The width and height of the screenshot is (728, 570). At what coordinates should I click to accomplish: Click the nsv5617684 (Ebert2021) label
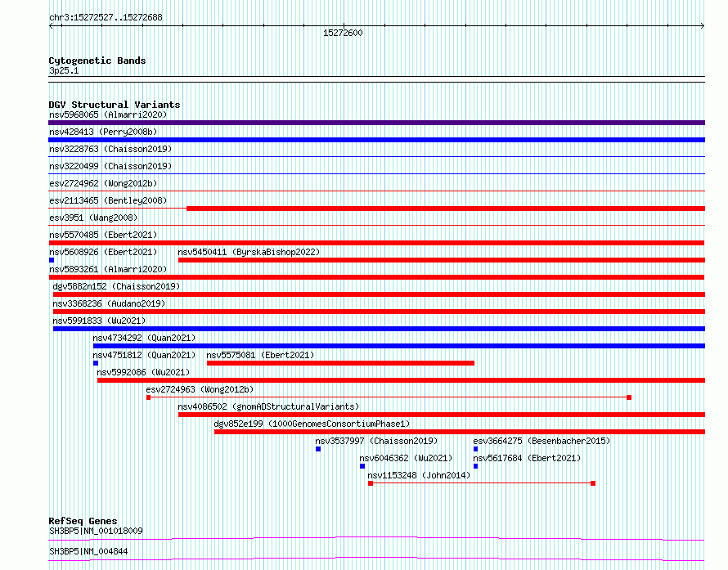(x=527, y=458)
